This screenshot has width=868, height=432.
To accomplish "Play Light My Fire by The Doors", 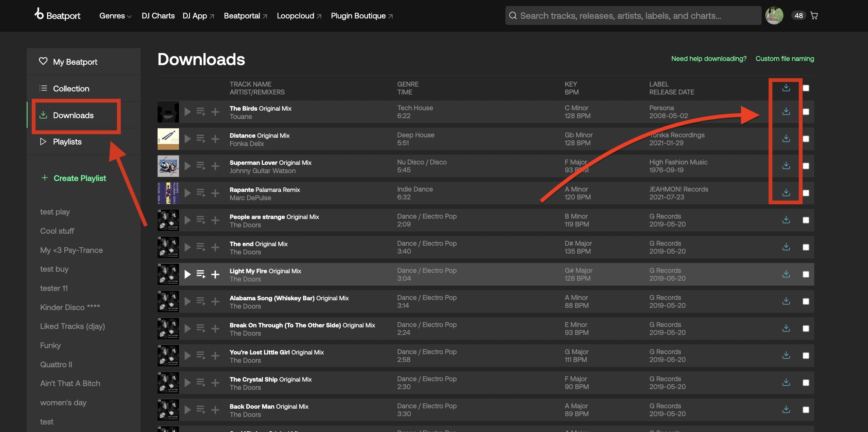I will (x=187, y=274).
